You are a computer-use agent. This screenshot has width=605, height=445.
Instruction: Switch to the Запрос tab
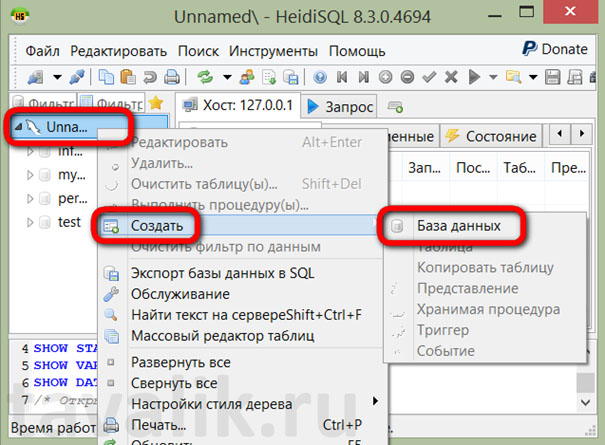tap(340, 107)
